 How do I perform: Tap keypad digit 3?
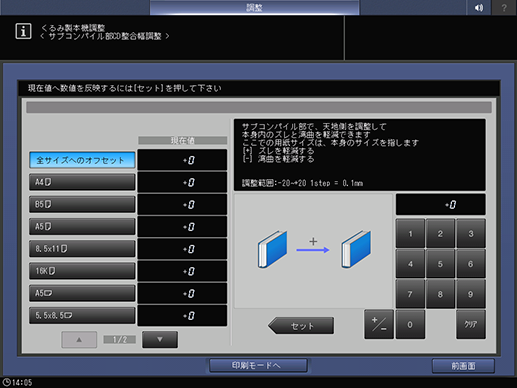471,233
